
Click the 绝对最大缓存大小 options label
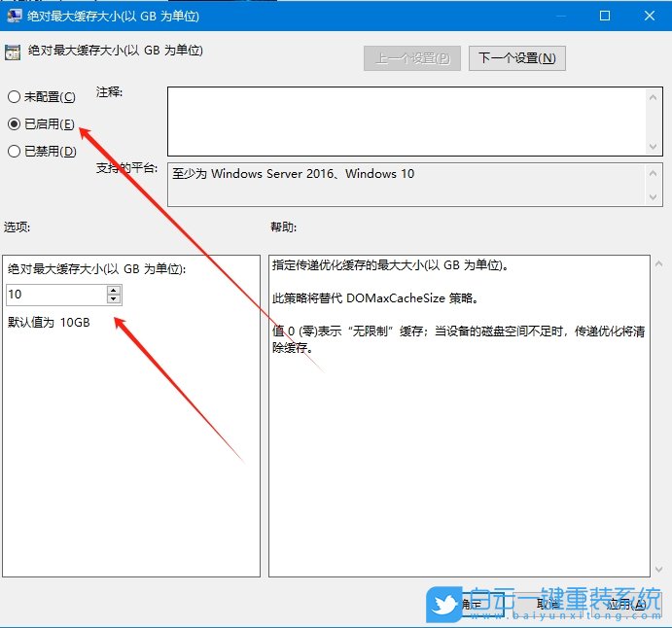(97, 269)
